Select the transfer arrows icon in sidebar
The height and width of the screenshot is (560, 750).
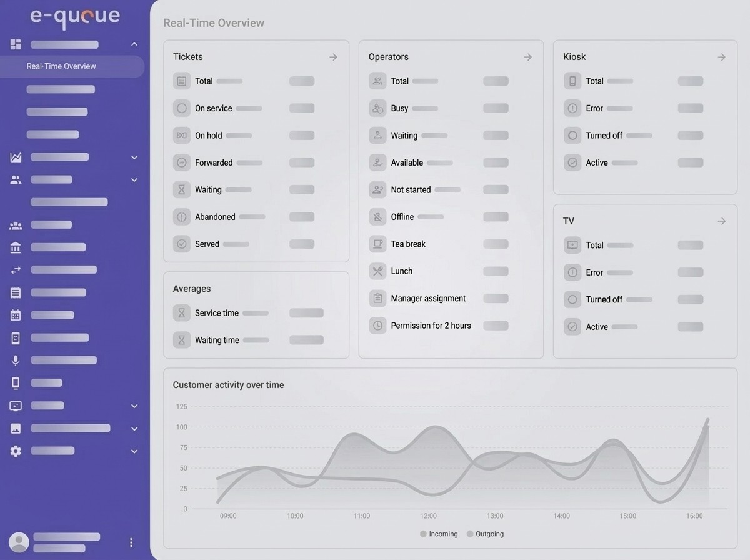[16, 270]
